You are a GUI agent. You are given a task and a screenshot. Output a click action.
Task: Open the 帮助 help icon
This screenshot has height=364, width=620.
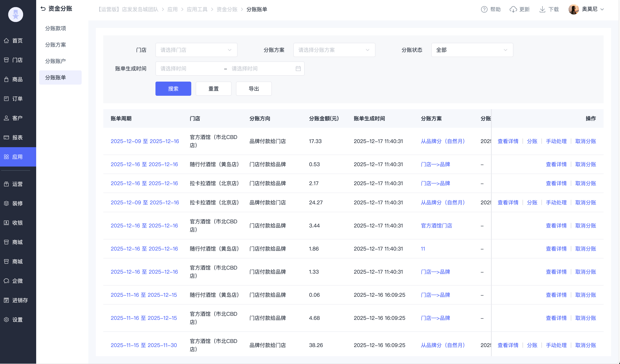click(x=484, y=9)
